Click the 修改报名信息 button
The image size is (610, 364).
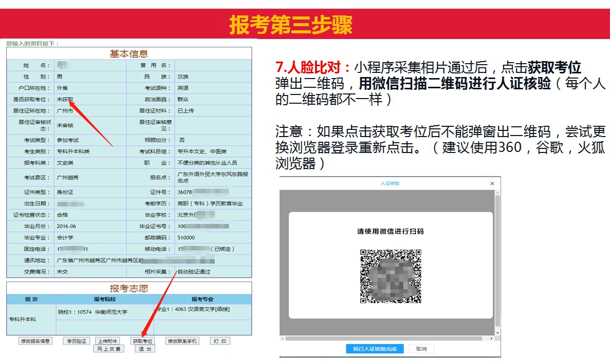[x=35, y=341]
